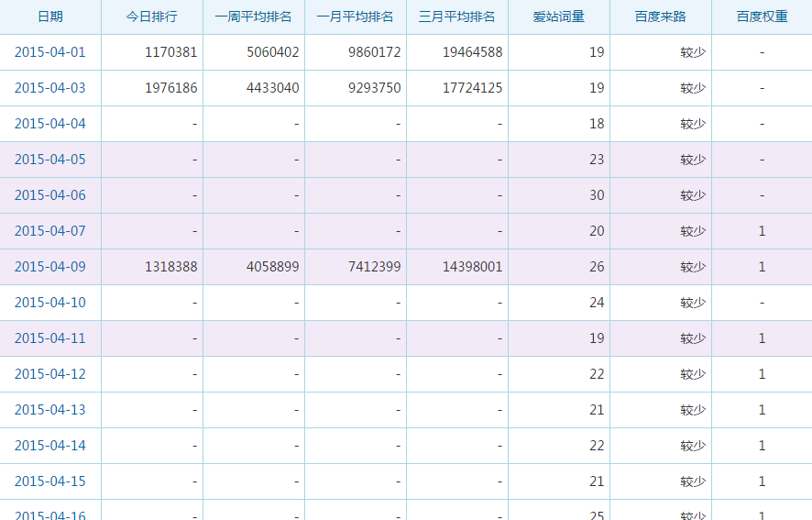
Task: Select the value 4058899 in weekly average
Action: click(273, 267)
